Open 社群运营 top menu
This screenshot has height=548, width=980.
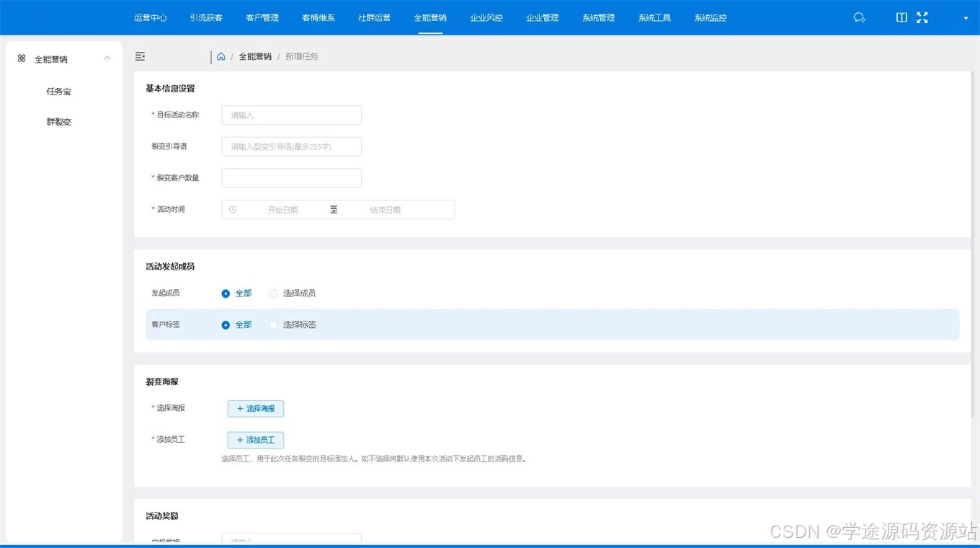(374, 18)
